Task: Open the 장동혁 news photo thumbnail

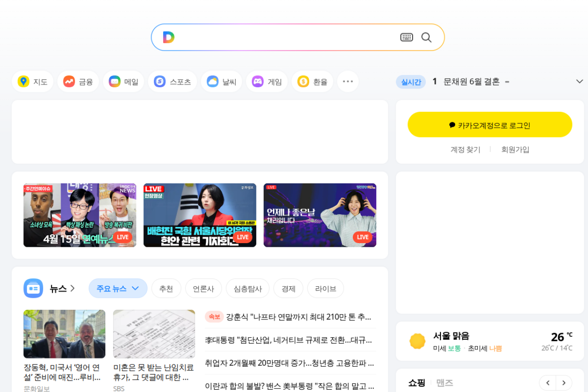Action: coord(64,334)
